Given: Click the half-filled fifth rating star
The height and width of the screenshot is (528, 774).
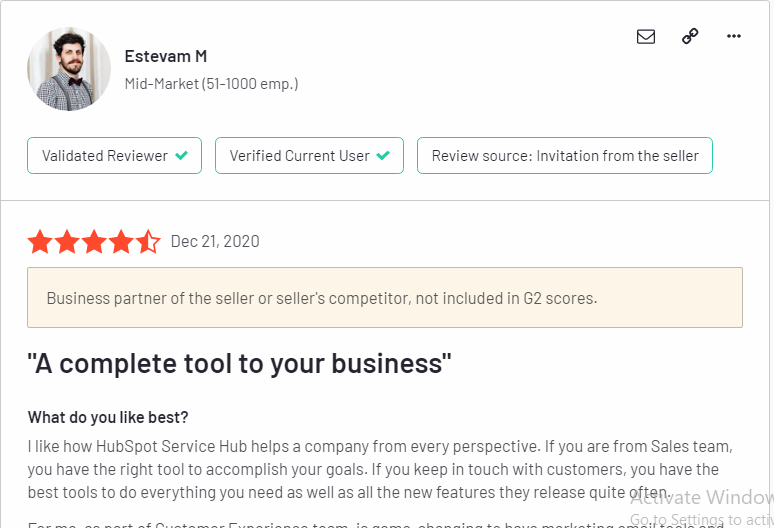Looking at the screenshot, I should coord(148,241).
